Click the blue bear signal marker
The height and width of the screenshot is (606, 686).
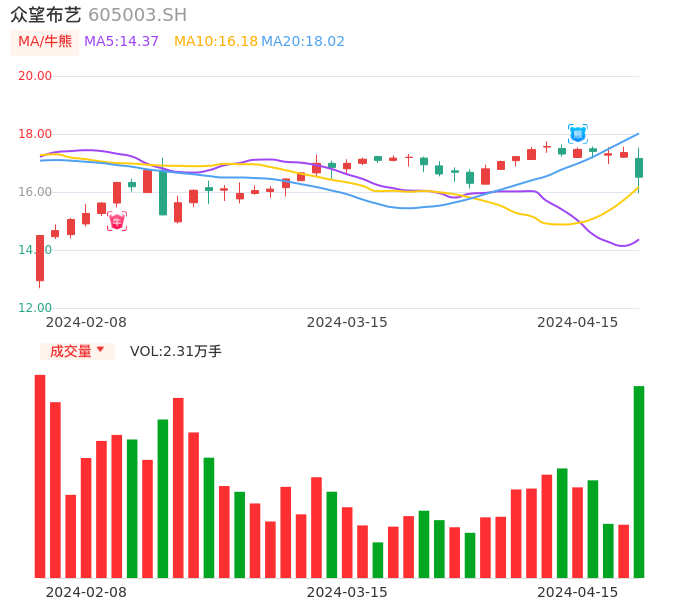pos(577,133)
